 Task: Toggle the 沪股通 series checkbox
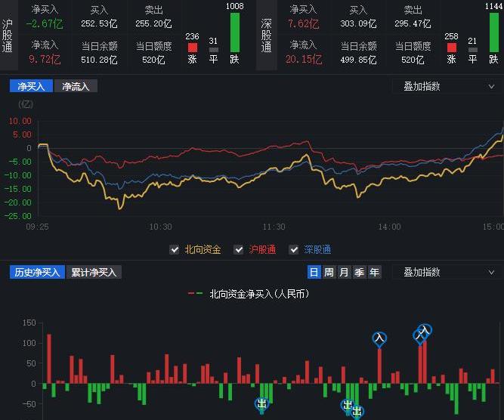point(240,249)
